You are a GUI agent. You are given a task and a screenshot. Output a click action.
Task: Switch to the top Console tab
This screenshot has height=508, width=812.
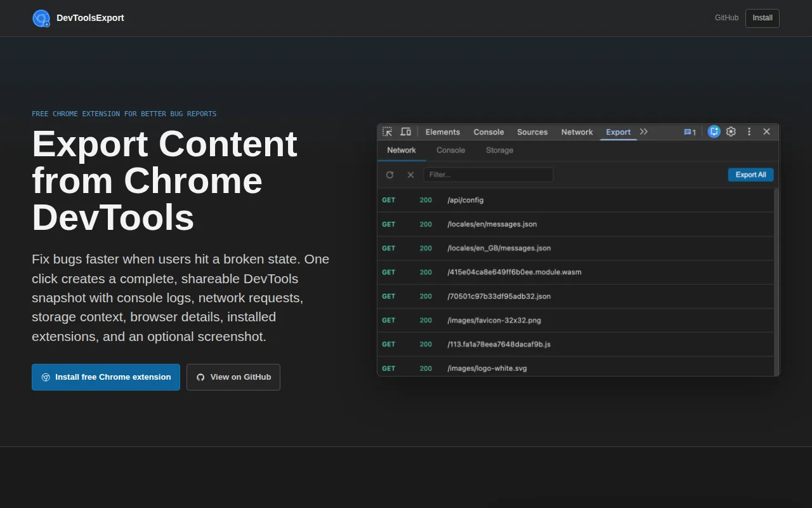click(488, 132)
